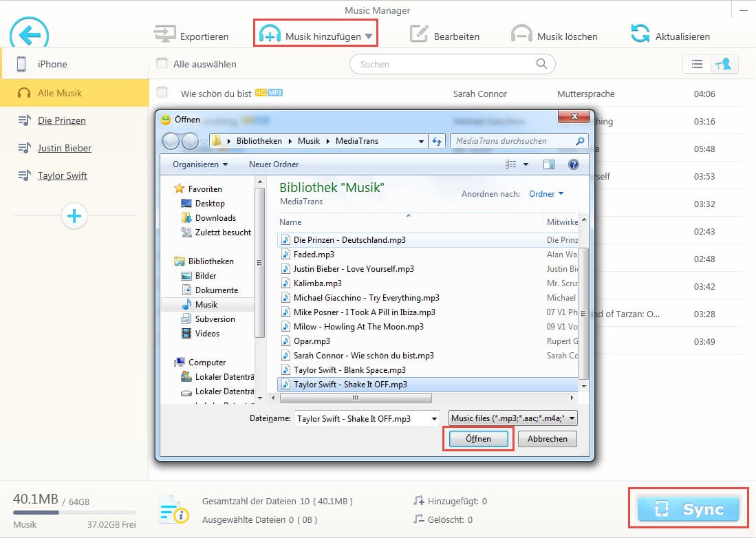Image resolution: width=756 pixels, height=538 pixels.
Task: Click the Neuer Ordner button
Action: (x=273, y=164)
